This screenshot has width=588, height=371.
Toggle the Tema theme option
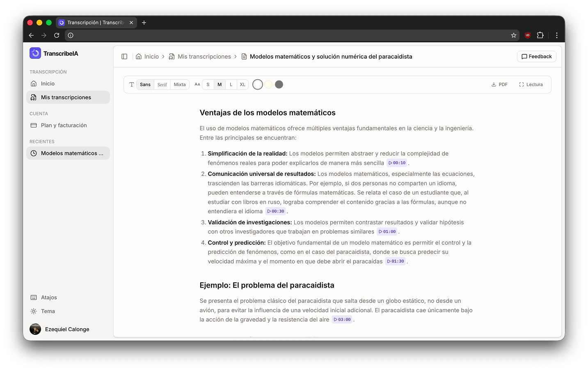point(34,311)
